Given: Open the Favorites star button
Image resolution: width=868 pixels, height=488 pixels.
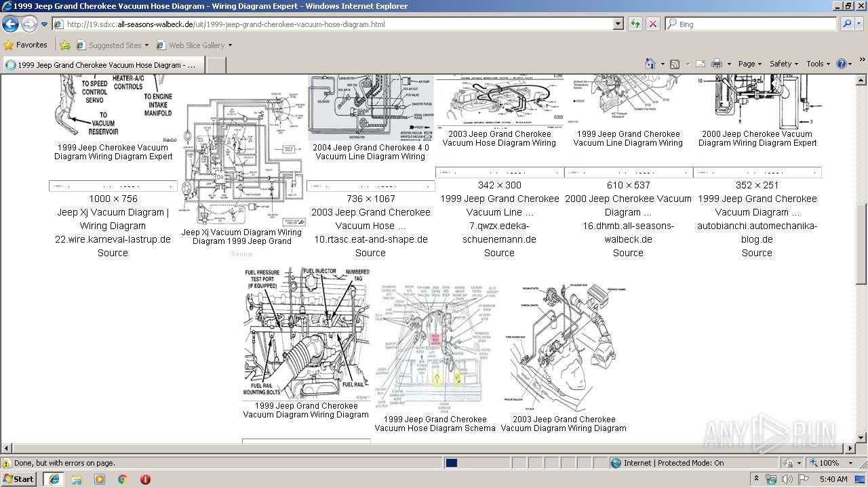Looking at the screenshot, I should click(25, 45).
